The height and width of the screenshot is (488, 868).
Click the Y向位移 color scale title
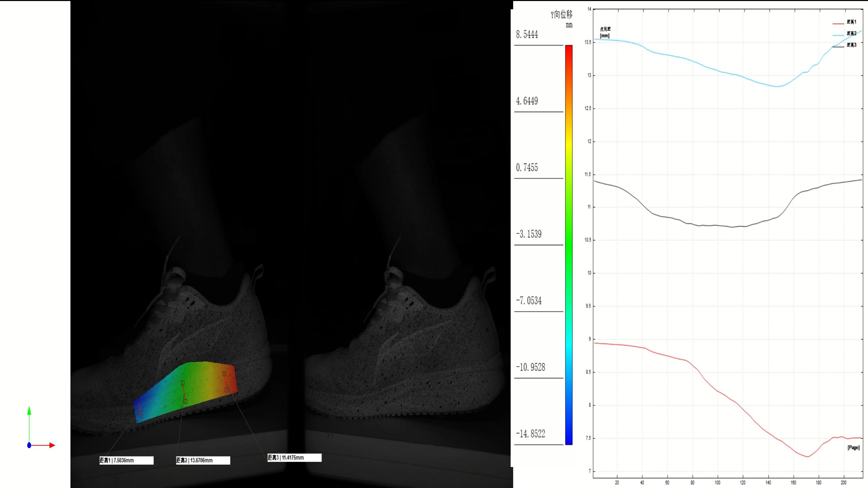tap(561, 15)
